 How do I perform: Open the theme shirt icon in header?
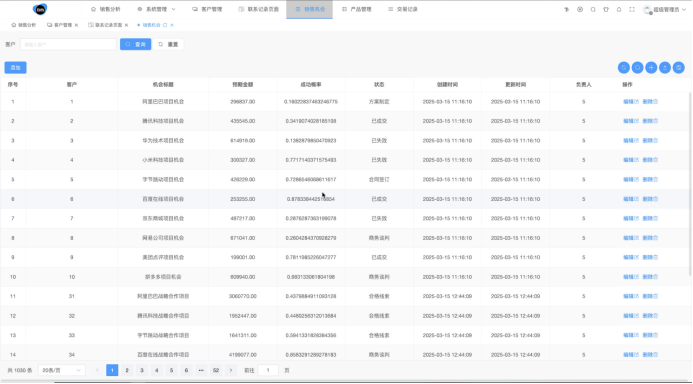(606, 9)
